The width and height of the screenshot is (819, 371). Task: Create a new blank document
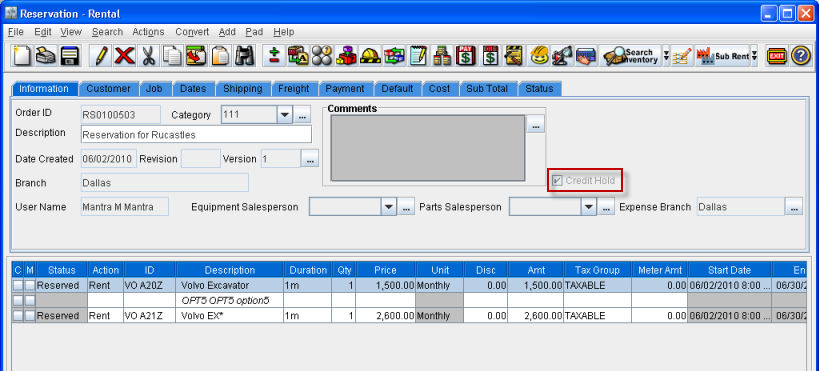coord(22,55)
